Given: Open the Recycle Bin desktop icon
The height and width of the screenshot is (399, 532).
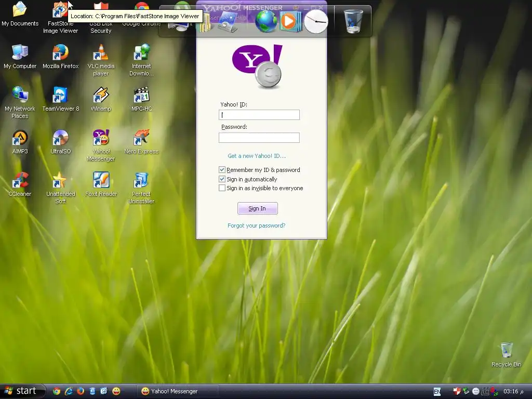Looking at the screenshot, I should pos(506,355).
